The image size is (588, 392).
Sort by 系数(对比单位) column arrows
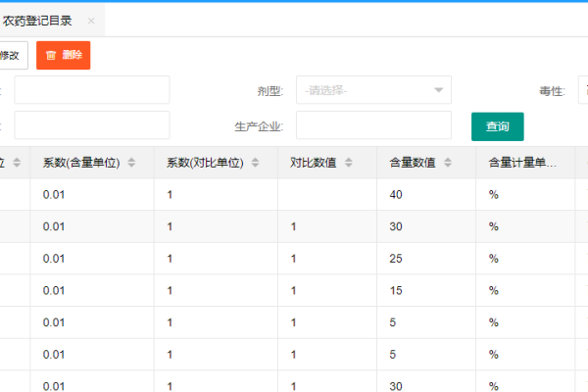(255, 163)
